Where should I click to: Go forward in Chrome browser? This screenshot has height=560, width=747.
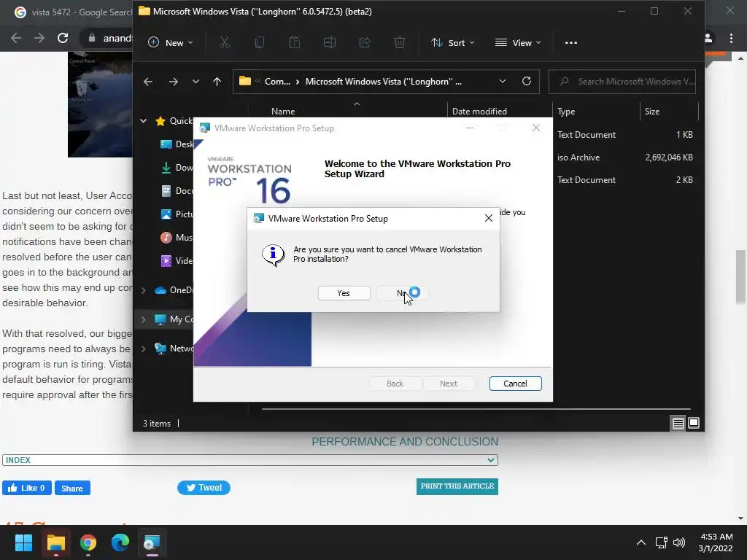pos(39,38)
